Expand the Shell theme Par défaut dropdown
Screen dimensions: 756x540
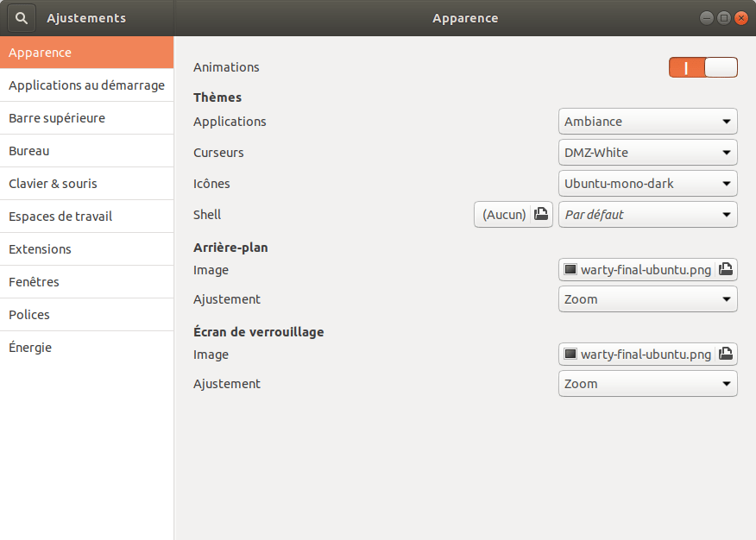point(647,215)
